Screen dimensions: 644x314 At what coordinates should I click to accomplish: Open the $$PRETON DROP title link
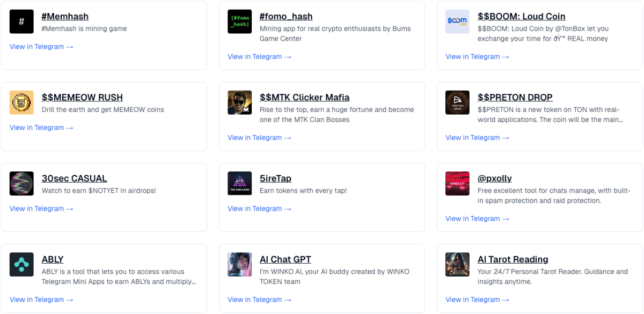pos(515,98)
